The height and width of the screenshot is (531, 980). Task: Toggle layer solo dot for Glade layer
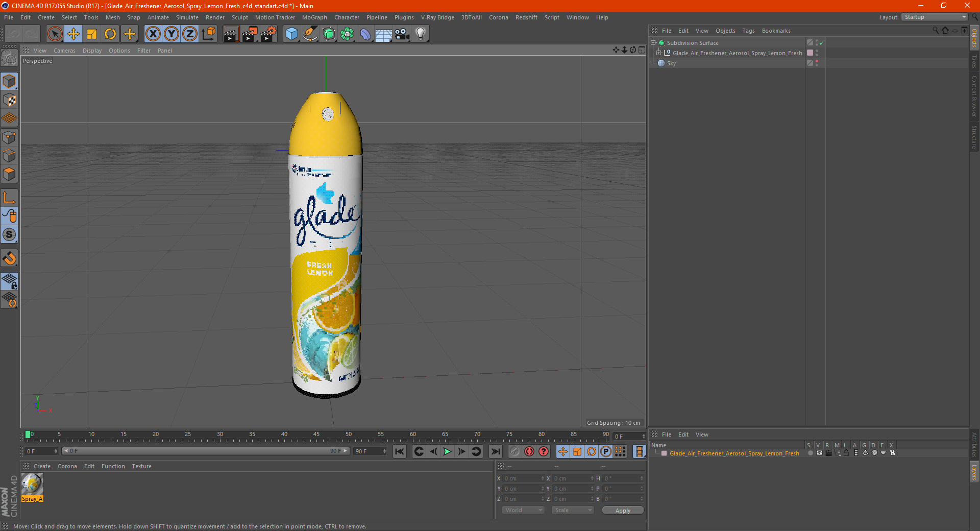tap(810, 453)
